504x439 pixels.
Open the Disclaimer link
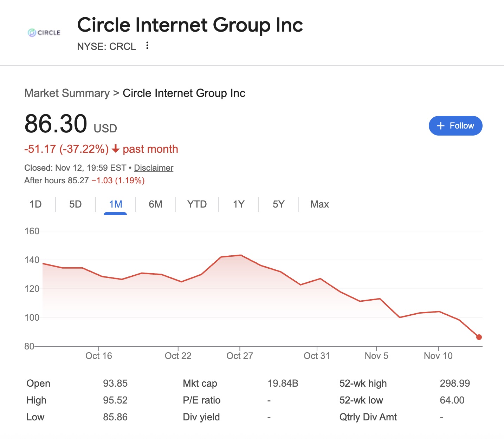(154, 168)
